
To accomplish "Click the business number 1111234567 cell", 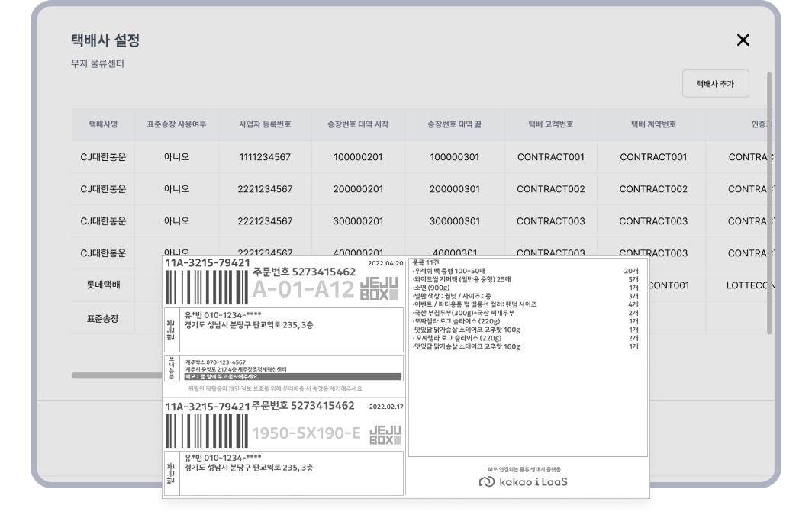I will 265,157.
